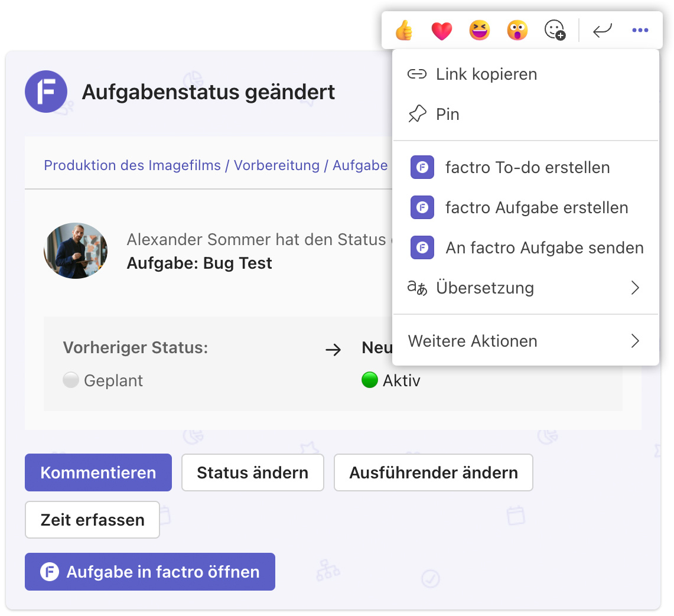Click the Status ändern button

coord(253,472)
